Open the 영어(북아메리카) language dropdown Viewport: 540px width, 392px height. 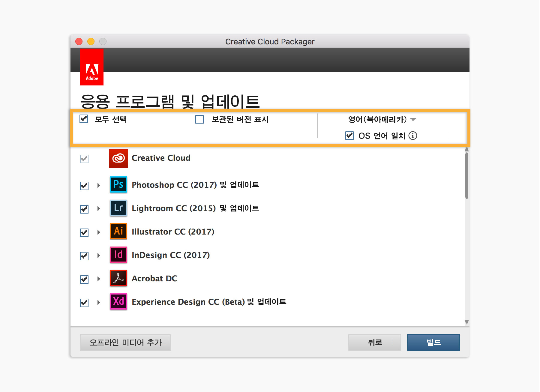pyautogui.click(x=382, y=119)
